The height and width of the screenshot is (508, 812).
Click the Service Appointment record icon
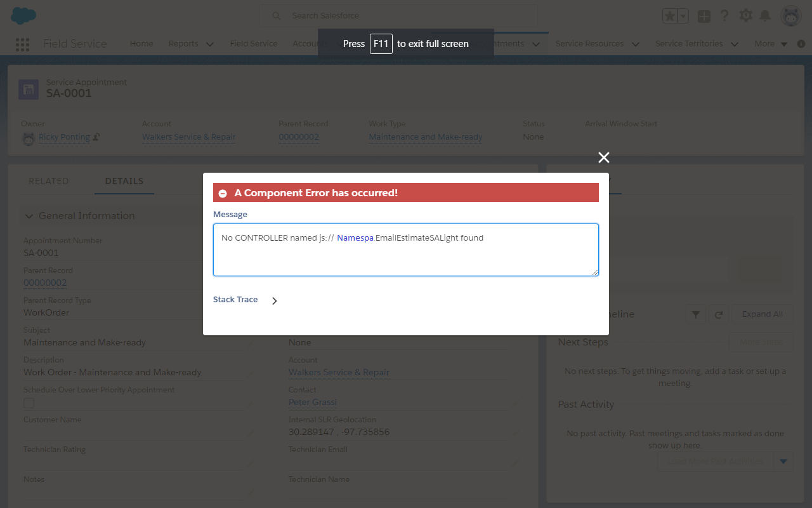click(29, 90)
